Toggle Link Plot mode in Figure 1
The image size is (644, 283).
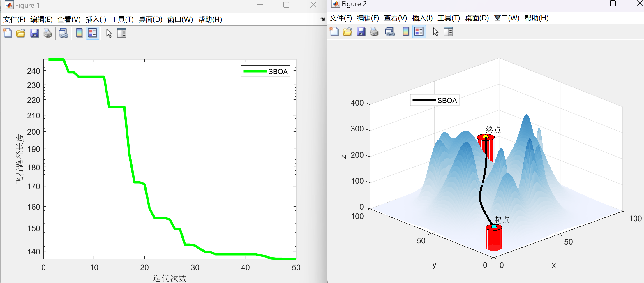(x=63, y=33)
